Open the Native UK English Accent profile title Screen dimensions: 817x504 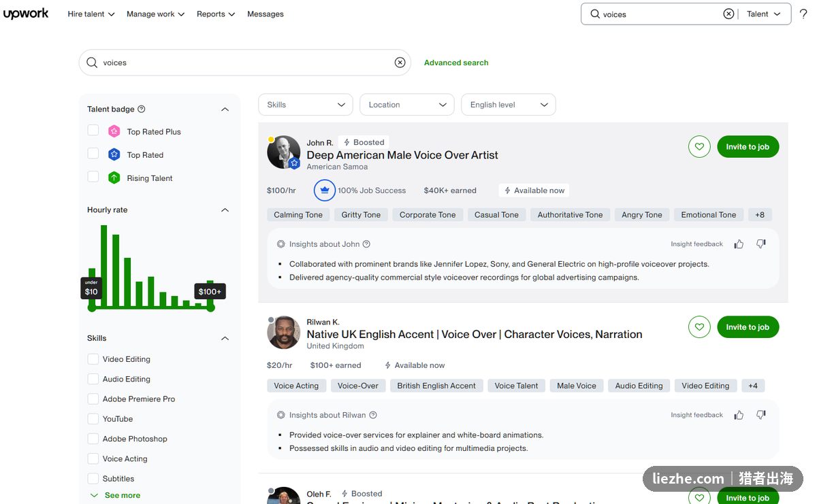click(475, 335)
